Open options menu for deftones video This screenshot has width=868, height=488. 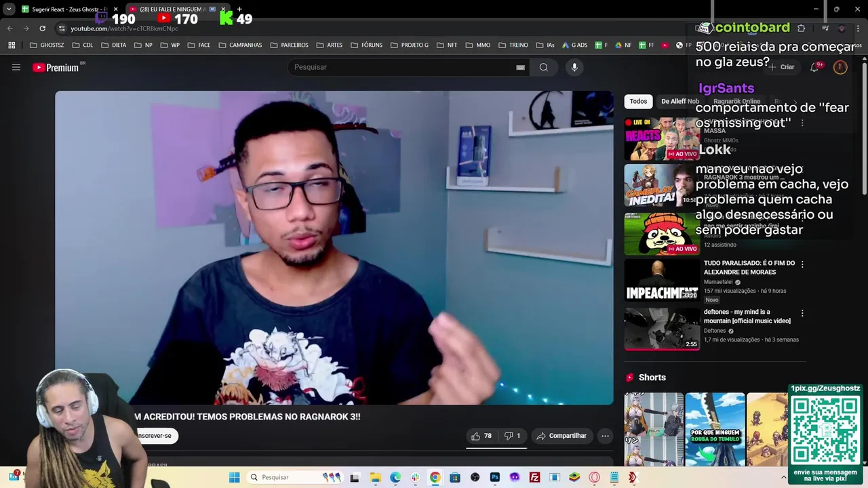802,313
